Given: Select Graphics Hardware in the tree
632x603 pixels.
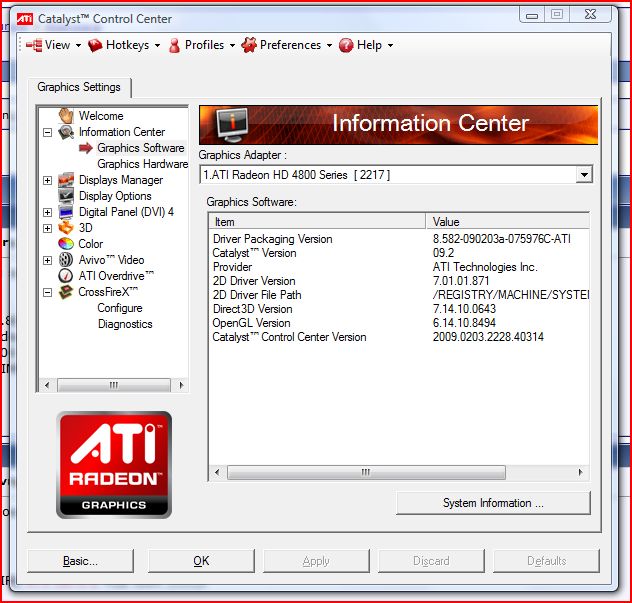Looking at the screenshot, I should click(143, 164).
